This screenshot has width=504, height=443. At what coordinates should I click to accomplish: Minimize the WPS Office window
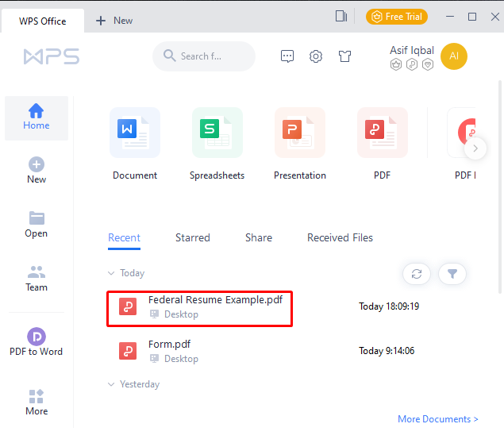click(450, 17)
